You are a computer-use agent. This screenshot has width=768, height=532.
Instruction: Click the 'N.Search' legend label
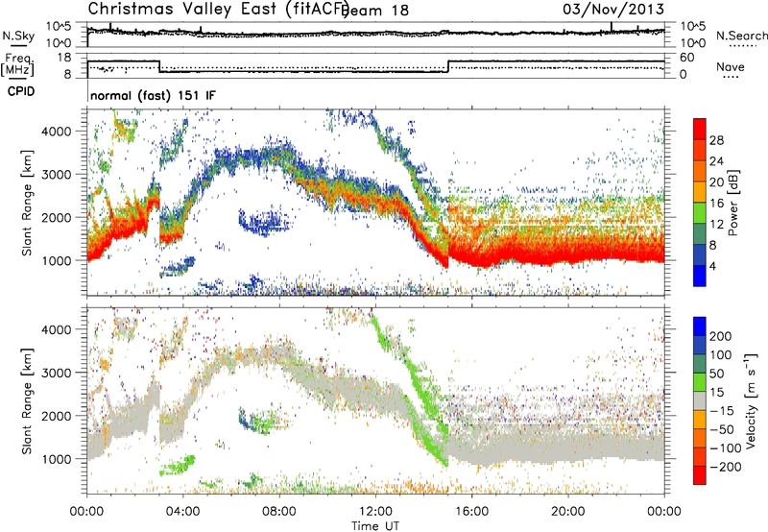tap(742, 36)
